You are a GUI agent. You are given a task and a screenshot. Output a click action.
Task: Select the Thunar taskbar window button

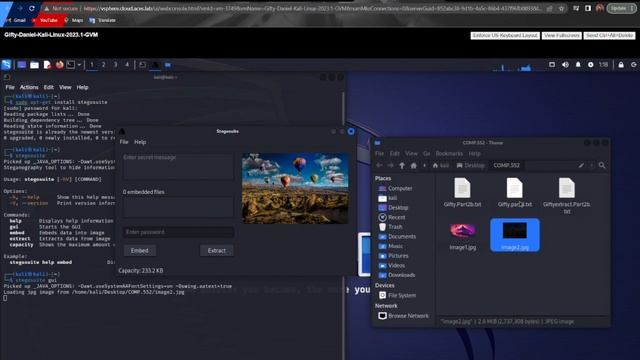pos(168,64)
